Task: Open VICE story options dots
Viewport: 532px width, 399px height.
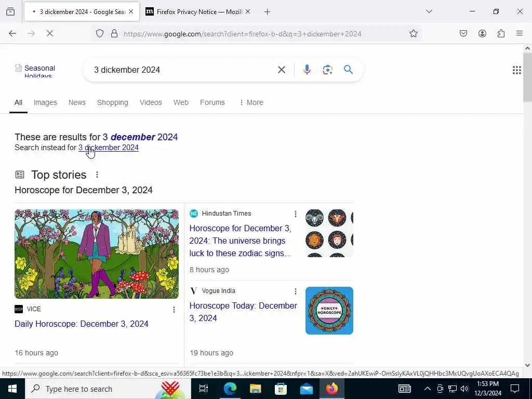Action: [174, 310]
